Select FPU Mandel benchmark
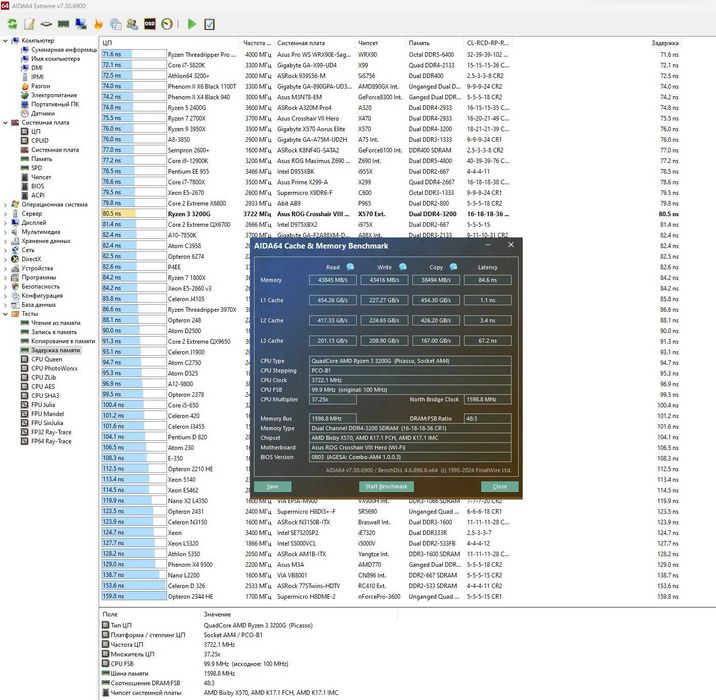716x700 pixels. [47, 414]
